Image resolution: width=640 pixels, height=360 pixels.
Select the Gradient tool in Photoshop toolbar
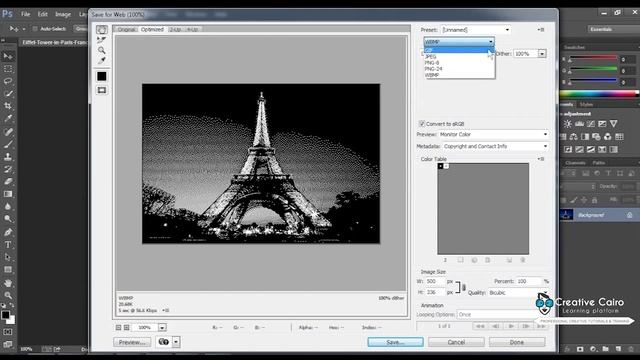coord(8,194)
